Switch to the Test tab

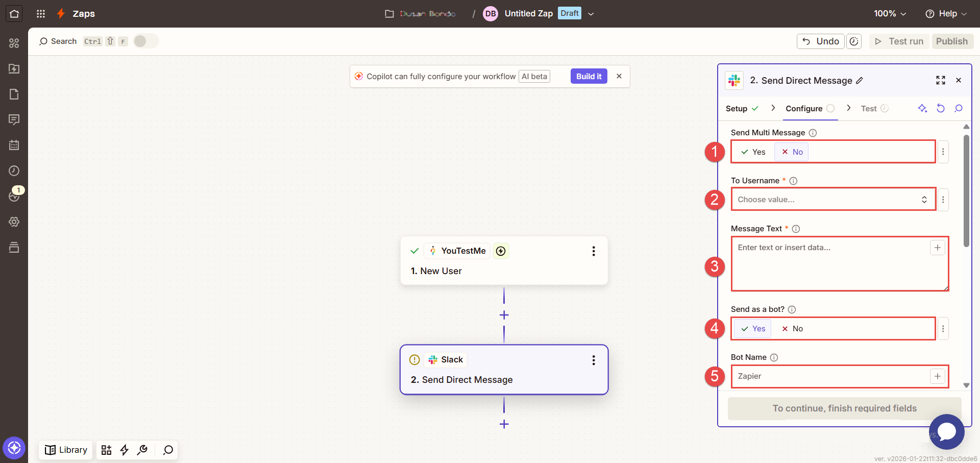click(869, 109)
